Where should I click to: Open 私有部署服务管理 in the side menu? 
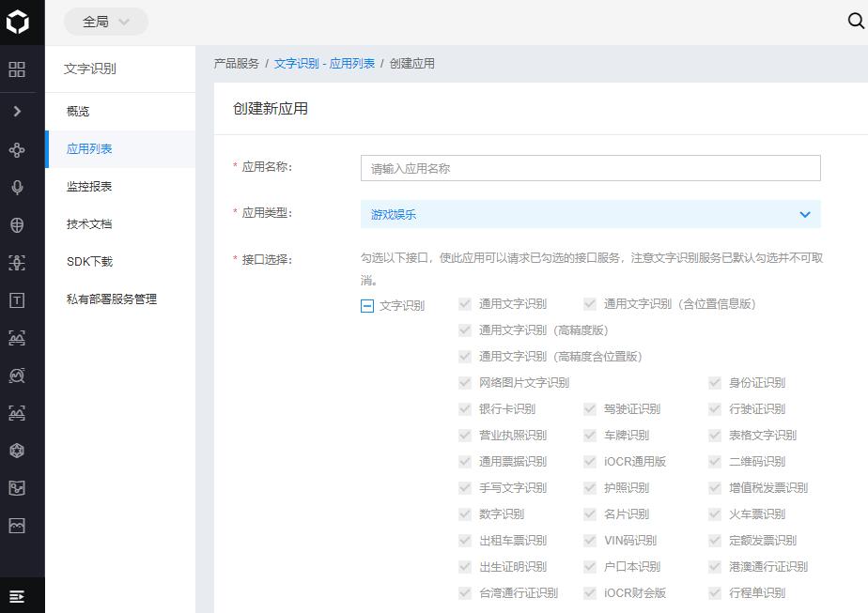[x=120, y=299]
